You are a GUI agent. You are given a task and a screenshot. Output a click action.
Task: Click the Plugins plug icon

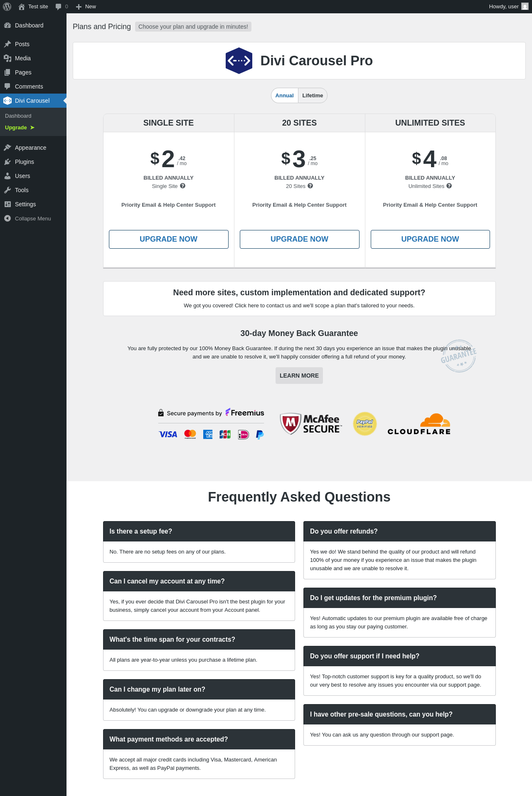point(7,162)
